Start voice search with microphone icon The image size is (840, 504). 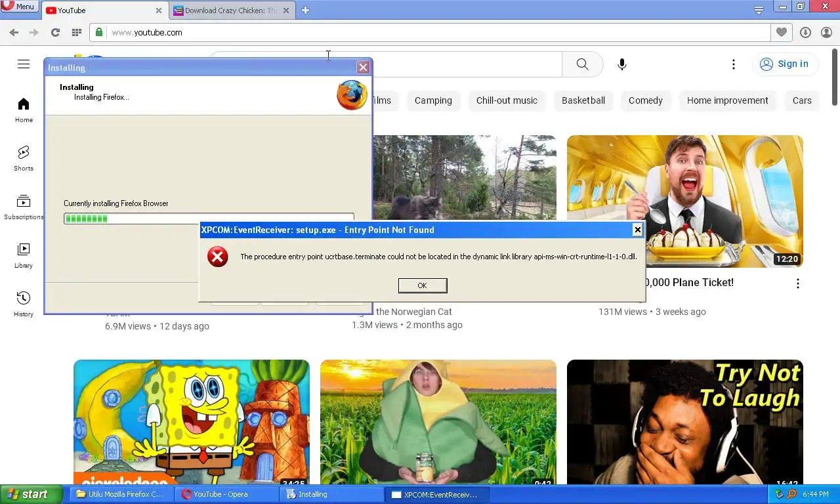pos(622,64)
